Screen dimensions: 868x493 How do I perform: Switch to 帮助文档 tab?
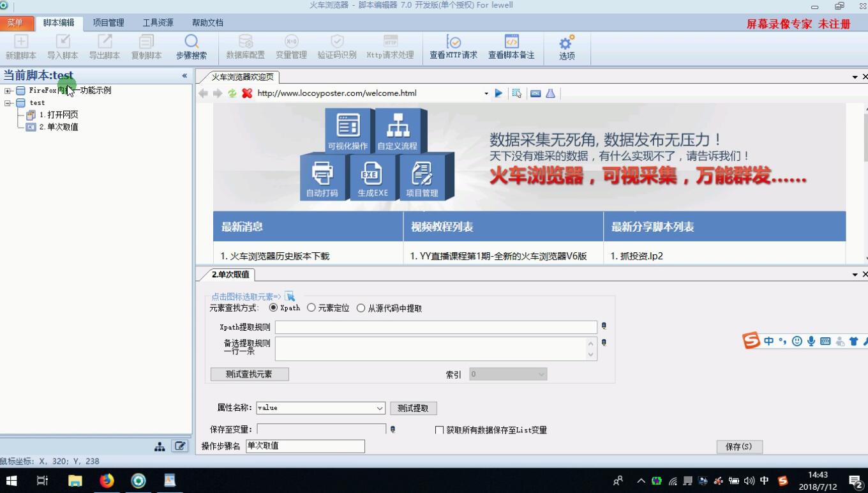pyautogui.click(x=207, y=23)
